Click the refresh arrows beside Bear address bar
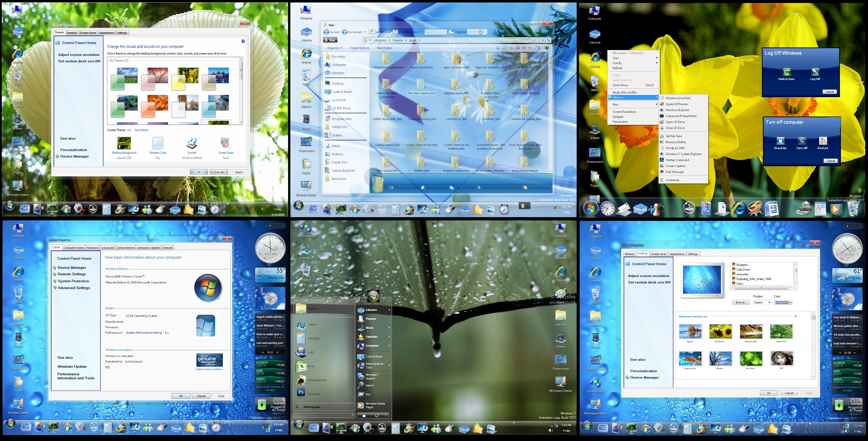 (549, 40)
